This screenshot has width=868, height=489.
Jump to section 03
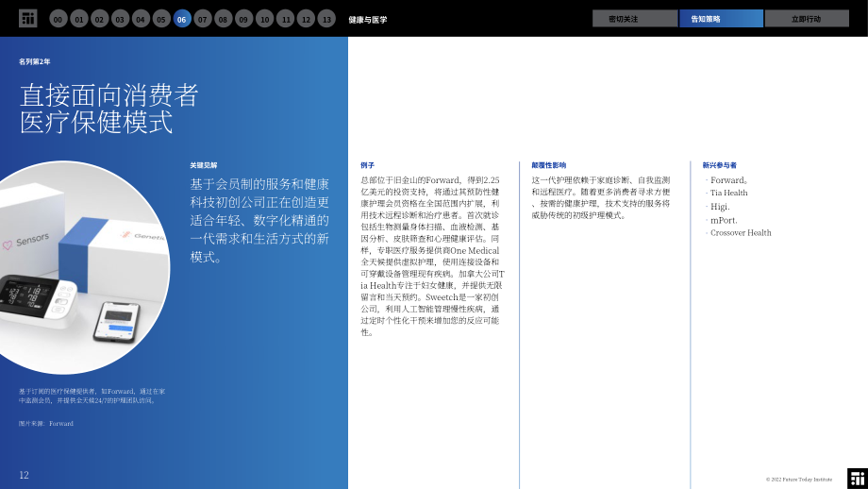(120, 19)
